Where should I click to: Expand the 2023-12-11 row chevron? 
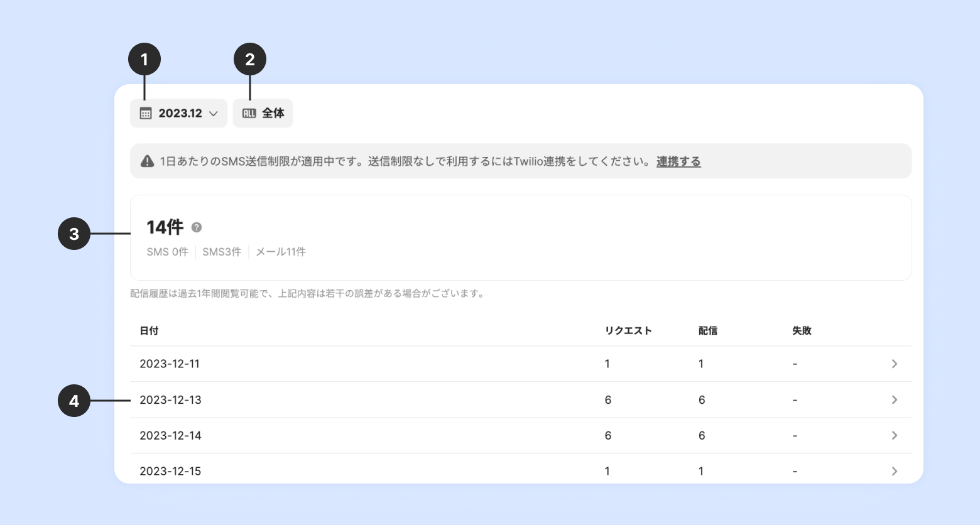coord(895,364)
